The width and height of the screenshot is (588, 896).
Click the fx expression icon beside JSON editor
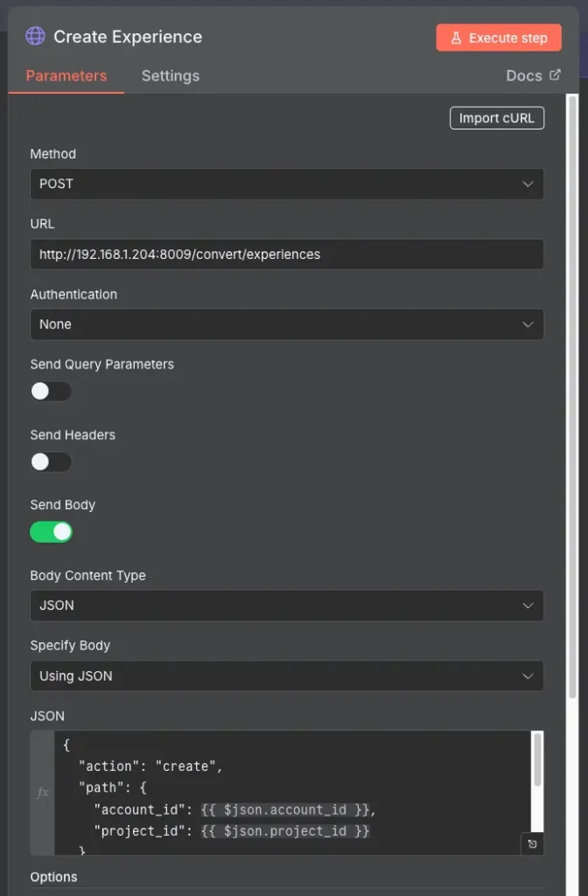coord(42,792)
